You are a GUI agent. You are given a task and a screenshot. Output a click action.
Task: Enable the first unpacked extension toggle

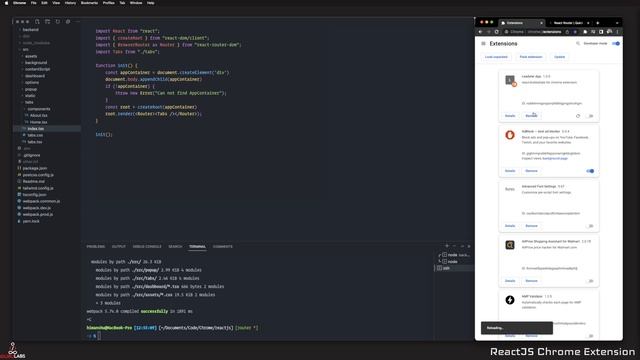pyautogui.click(x=590, y=116)
